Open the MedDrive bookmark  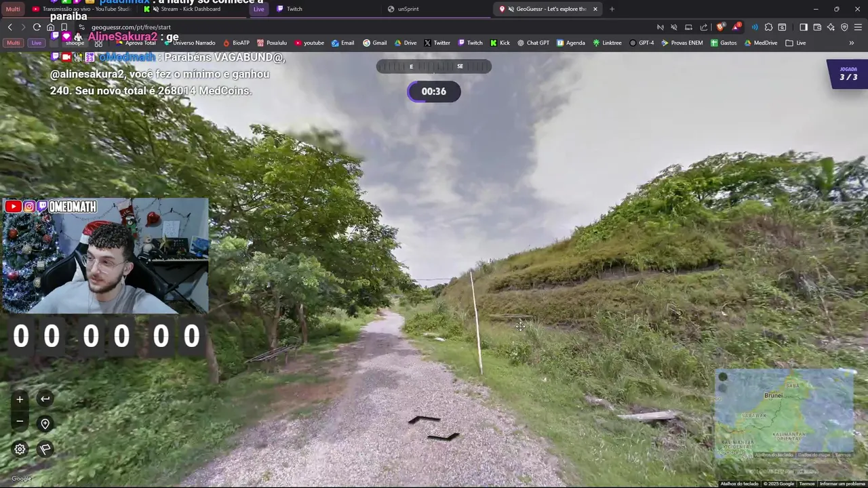760,43
